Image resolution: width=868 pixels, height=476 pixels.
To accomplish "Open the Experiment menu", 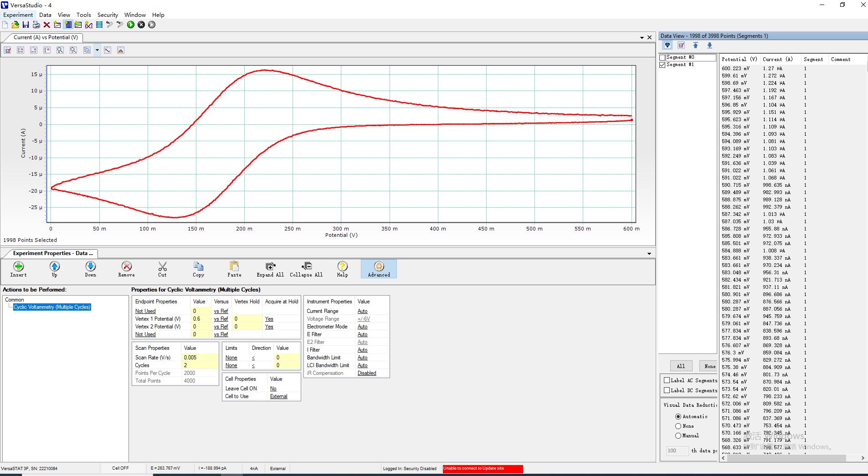I will point(18,15).
